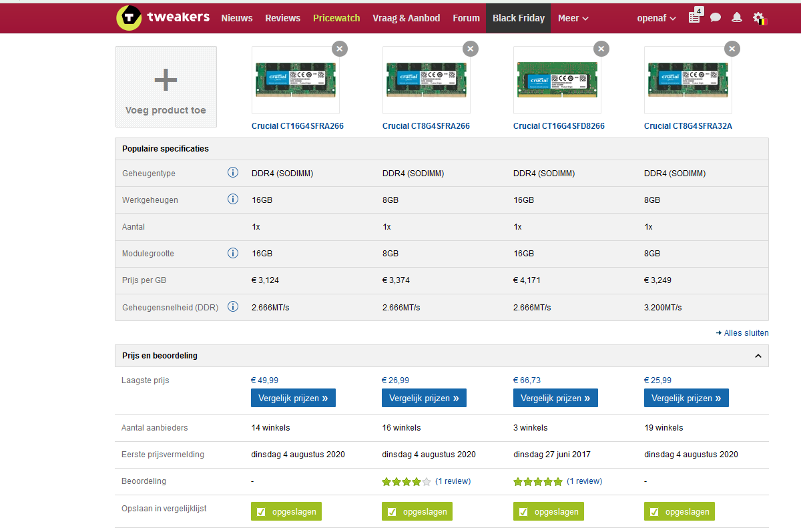Go to the Reviews menu item
This screenshot has width=801, height=532.
pyautogui.click(x=282, y=18)
